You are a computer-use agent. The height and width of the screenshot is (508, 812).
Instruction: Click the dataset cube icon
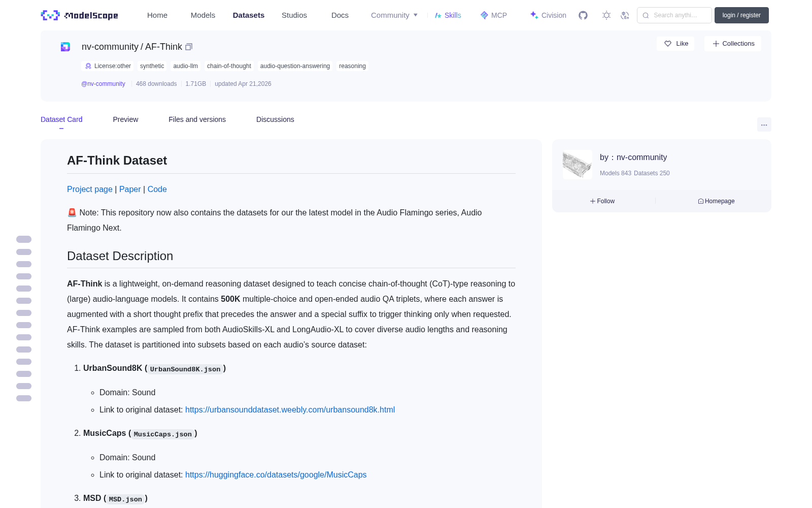[x=65, y=47]
